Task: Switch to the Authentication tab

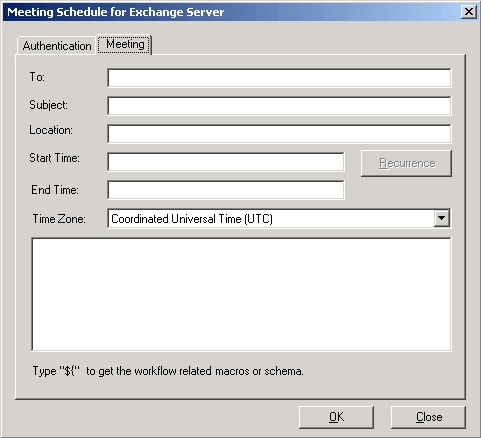Action: coord(57,46)
